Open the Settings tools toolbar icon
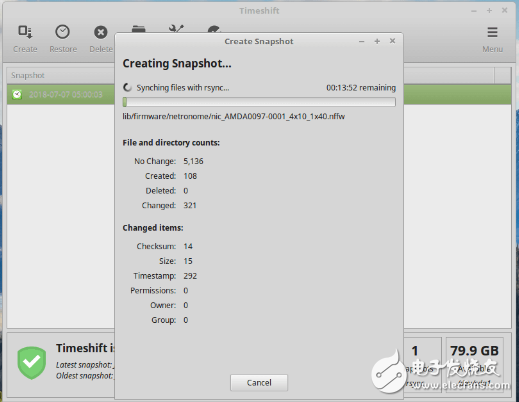Screen dimensions: 519x402 coord(176,29)
